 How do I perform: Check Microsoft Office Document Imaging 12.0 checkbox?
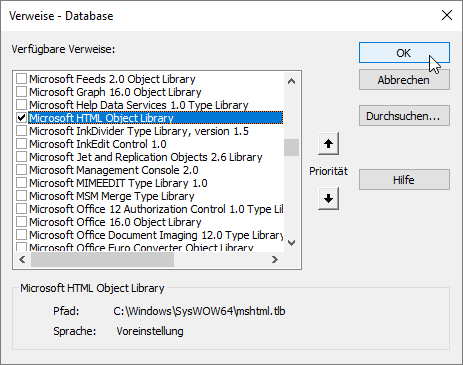tap(22, 235)
